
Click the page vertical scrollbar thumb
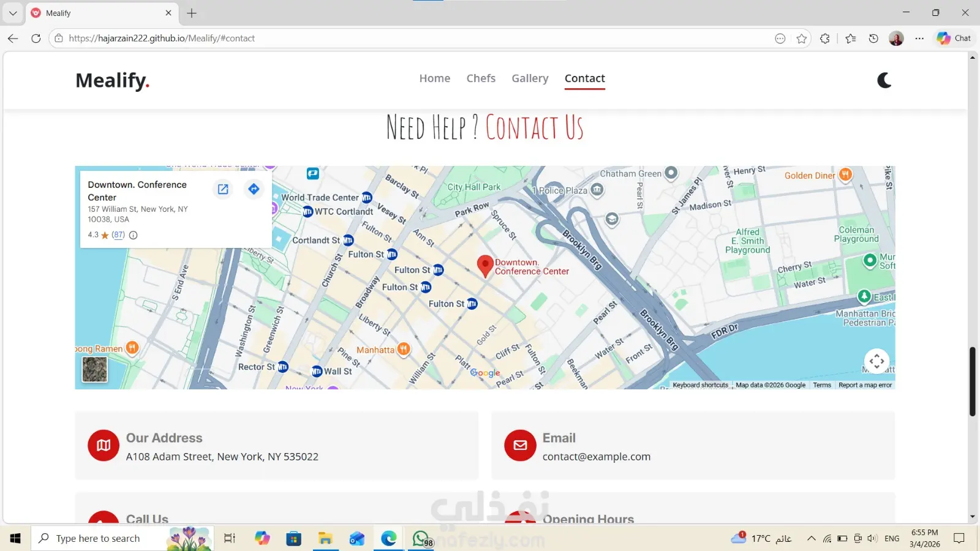pyautogui.click(x=972, y=381)
